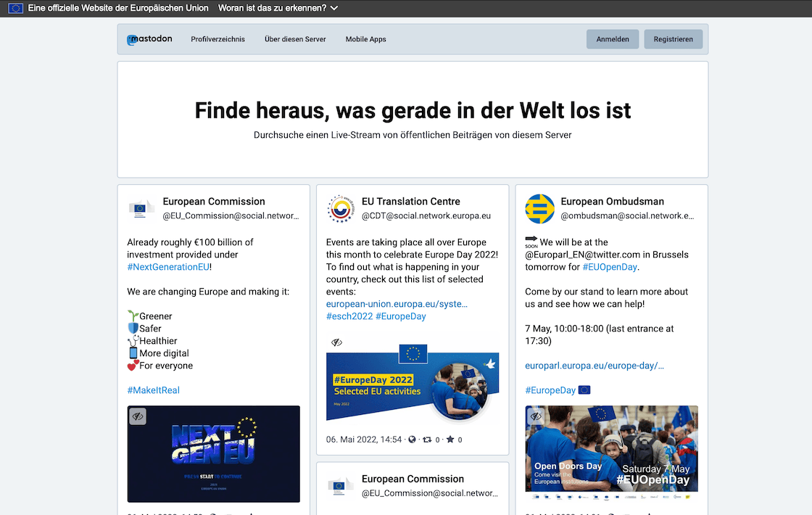The width and height of the screenshot is (812, 515).
Task: Toggle hide-media eye icon on Open Doors Day image
Action: tap(536, 416)
